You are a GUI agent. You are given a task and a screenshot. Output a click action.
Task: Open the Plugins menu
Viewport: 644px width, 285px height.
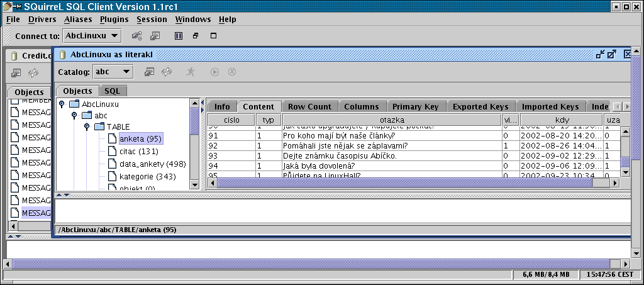[x=114, y=20]
